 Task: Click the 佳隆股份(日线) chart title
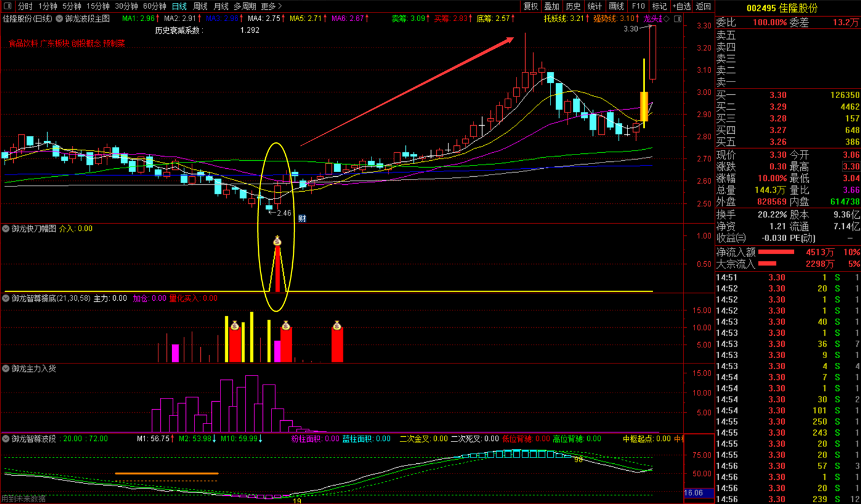(x=28, y=18)
